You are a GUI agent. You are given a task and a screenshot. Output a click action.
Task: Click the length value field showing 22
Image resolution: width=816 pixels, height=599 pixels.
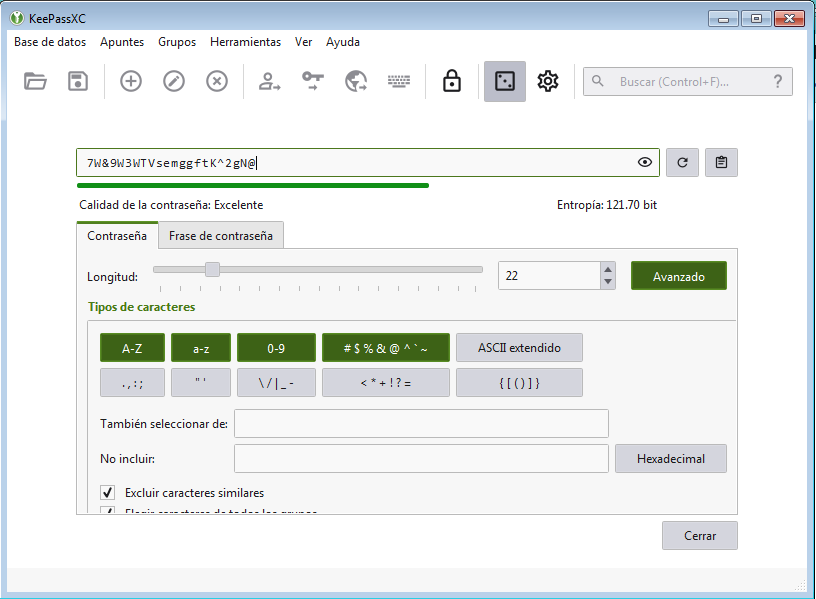550,275
